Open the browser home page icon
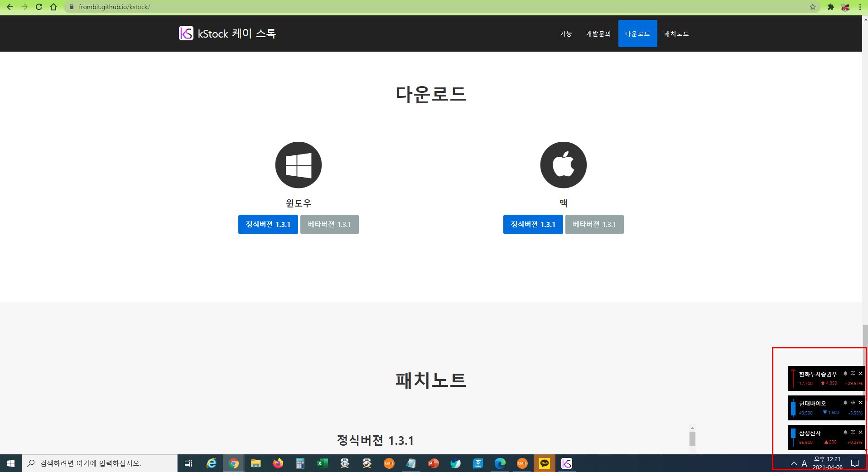The height and width of the screenshot is (472, 868). [x=53, y=7]
